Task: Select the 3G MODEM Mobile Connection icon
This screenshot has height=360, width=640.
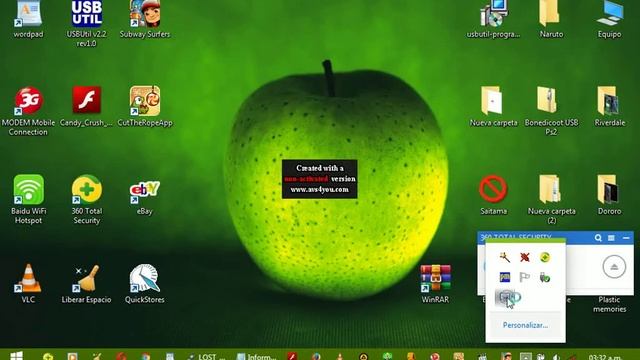Action: tap(28, 111)
